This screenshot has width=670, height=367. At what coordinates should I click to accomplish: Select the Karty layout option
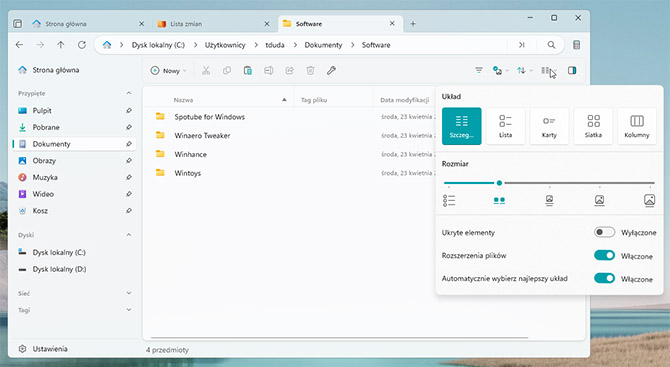(549, 126)
